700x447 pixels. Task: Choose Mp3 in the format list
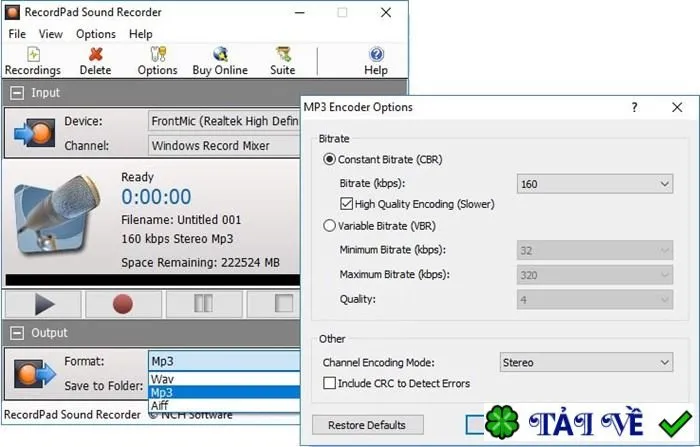(x=224, y=393)
